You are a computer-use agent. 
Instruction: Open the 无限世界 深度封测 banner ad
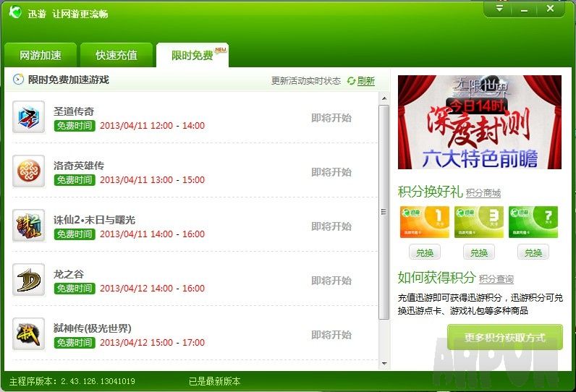[x=480, y=122]
